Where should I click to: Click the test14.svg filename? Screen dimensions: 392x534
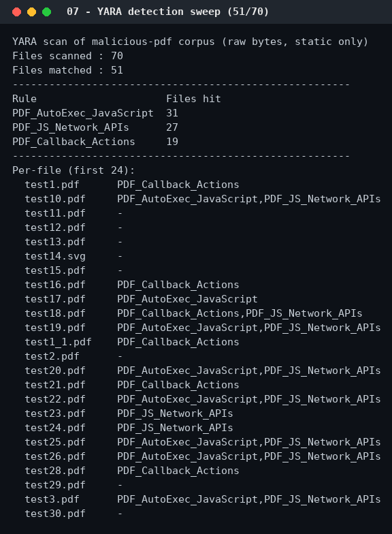click(x=55, y=256)
